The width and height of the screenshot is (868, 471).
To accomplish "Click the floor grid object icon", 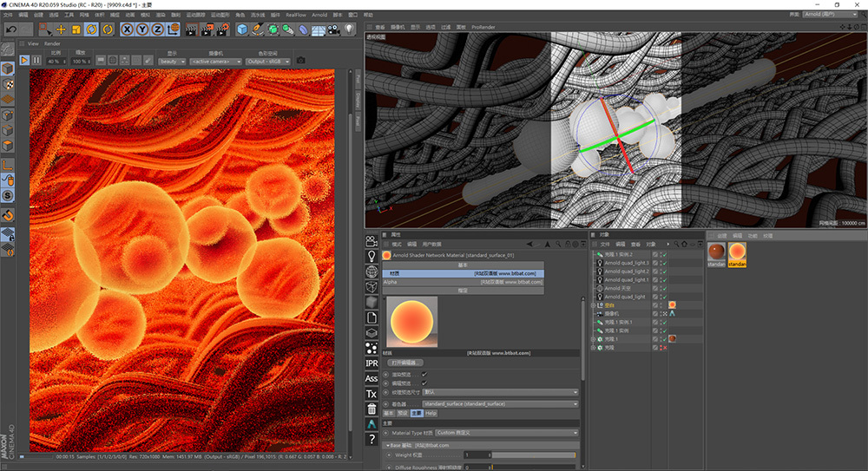I will [319, 29].
